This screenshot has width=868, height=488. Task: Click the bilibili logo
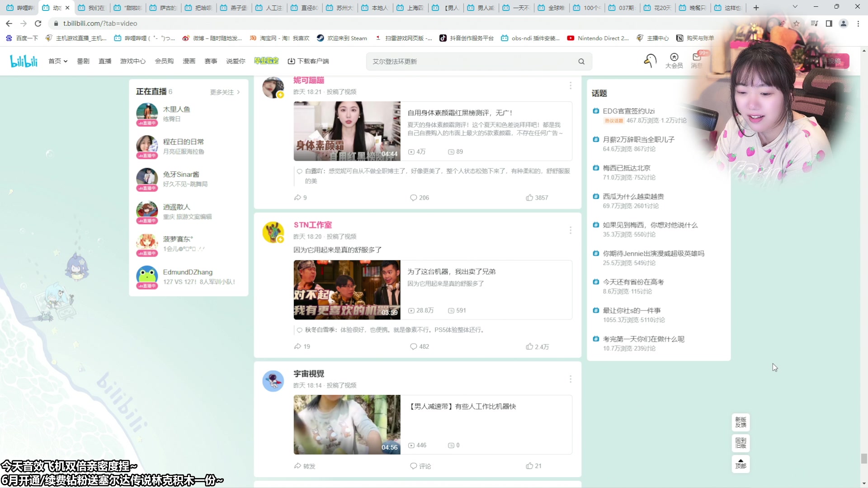coord(24,61)
